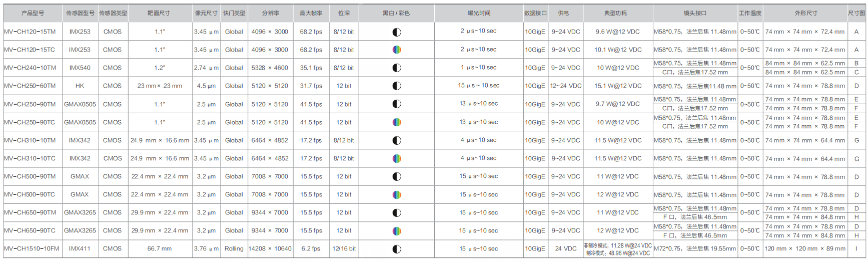Click the 镜头接口 column header
The width and height of the screenshot is (868, 262).
tap(695, 13)
